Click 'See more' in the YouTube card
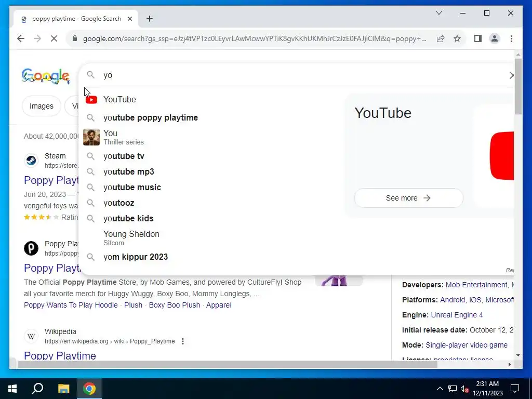Screen dimensions: 532x399 (408, 198)
